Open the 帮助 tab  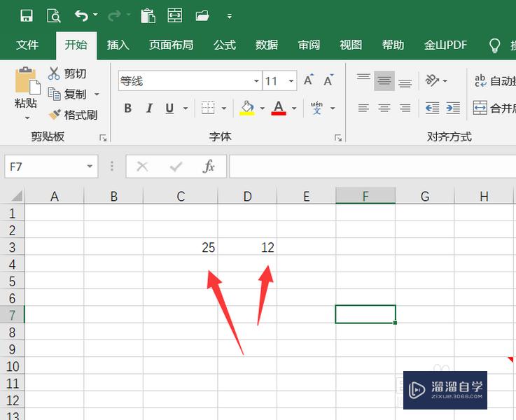pos(393,45)
